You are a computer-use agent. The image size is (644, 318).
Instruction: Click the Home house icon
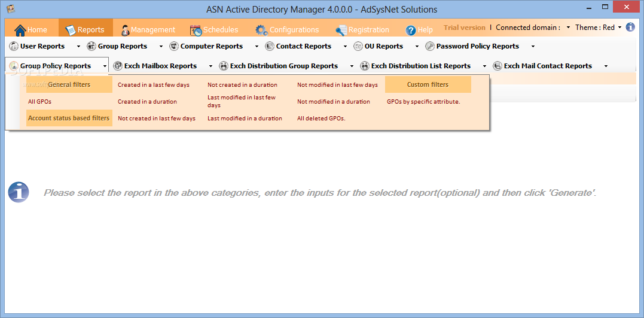[x=20, y=30]
